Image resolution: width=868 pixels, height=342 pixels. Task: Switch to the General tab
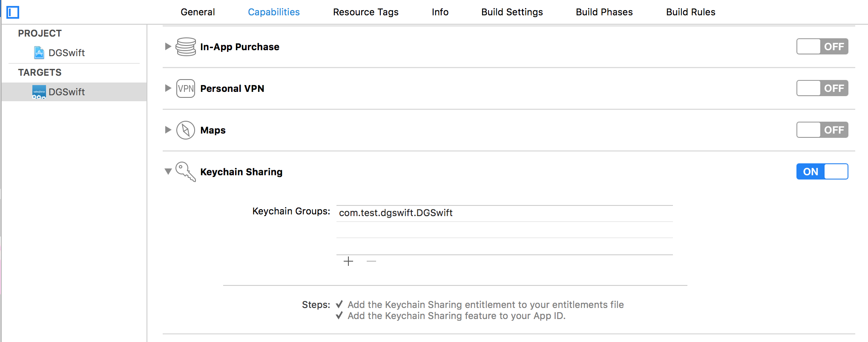click(198, 12)
